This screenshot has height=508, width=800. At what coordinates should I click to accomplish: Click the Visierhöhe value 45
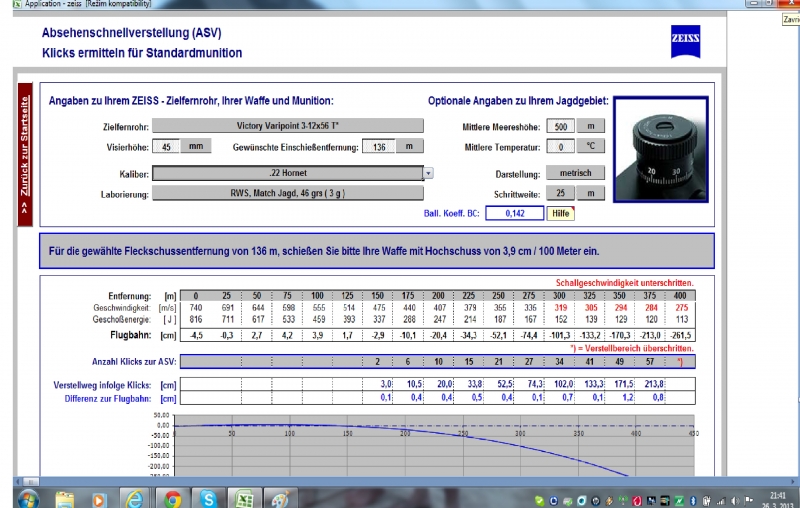[x=166, y=147]
